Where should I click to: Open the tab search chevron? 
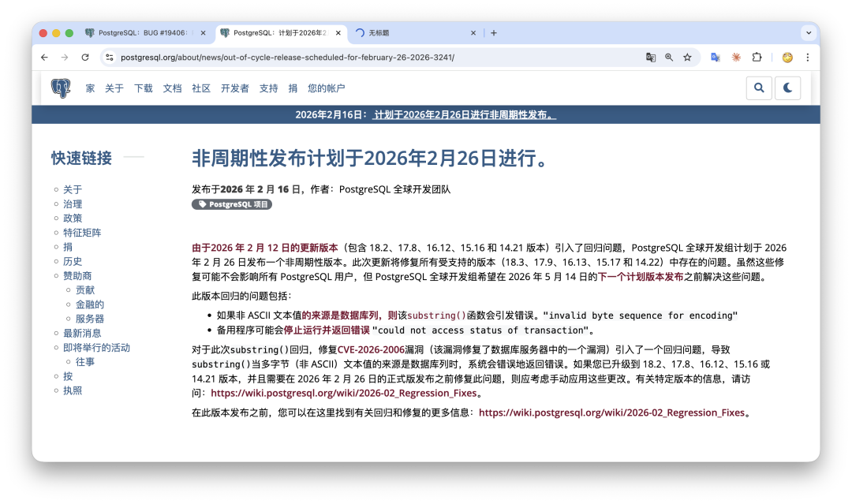809,32
